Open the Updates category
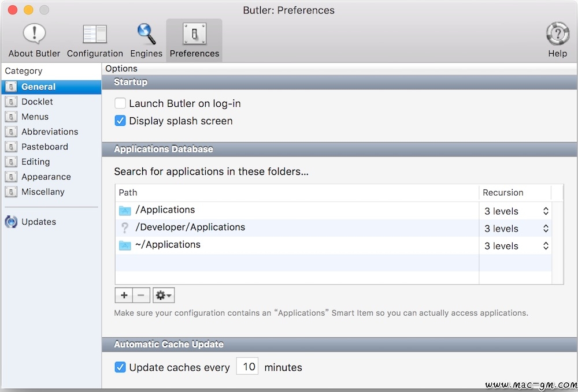The width and height of the screenshot is (578, 392). point(51,222)
